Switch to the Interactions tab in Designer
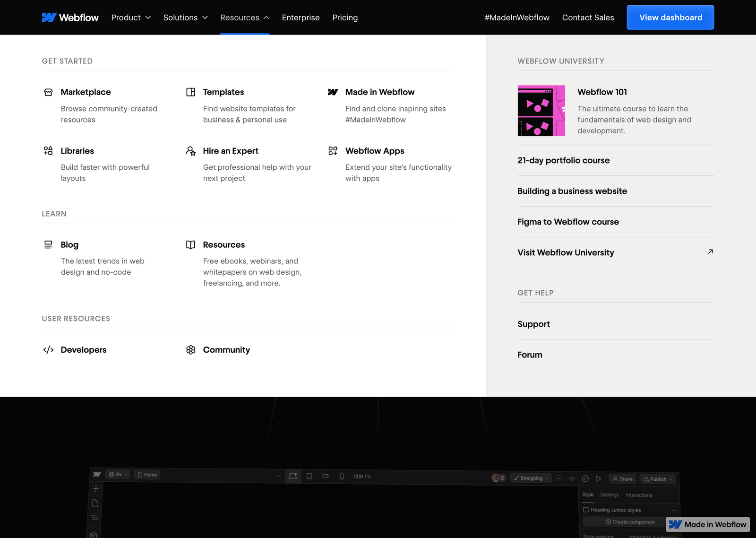 tap(639, 495)
